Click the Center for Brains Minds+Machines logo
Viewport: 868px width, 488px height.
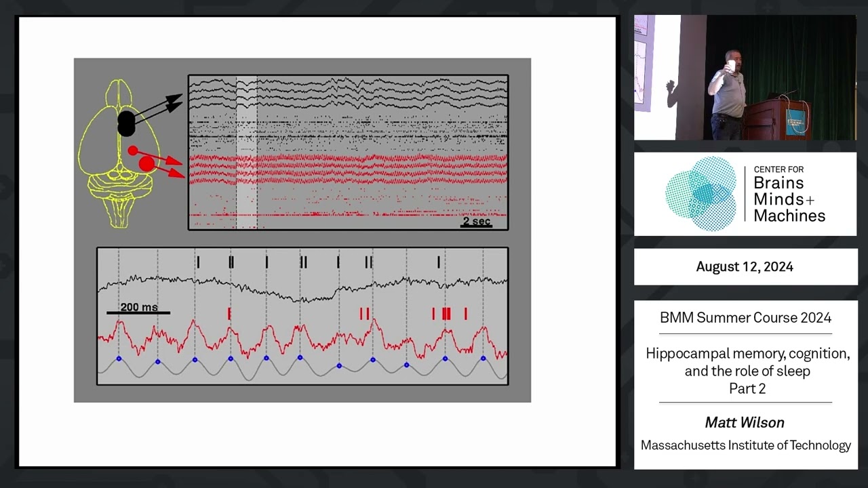pyautogui.click(x=745, y=194)
